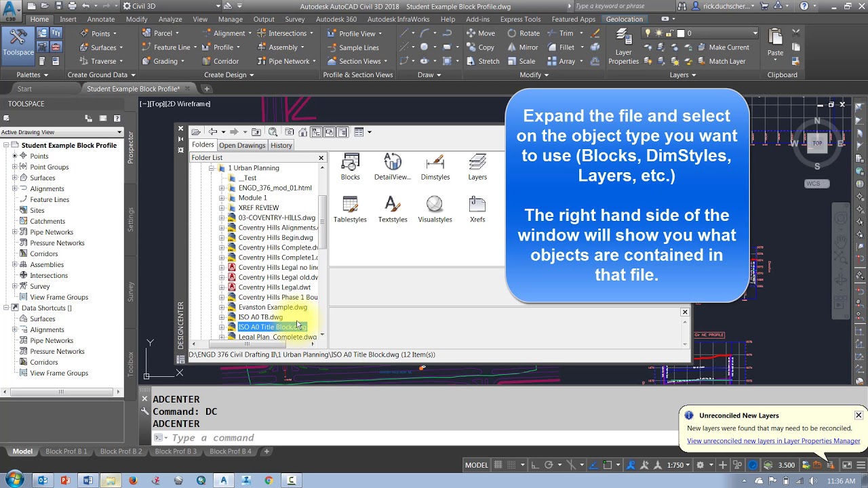
Task: Click the Paste button in Clipboard panel
Action: click(775, 44)
